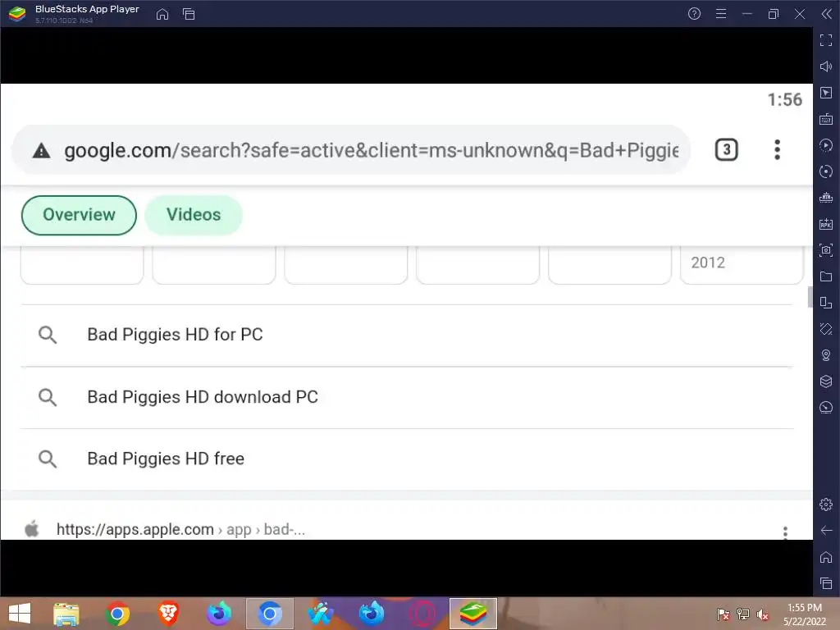The height and width of the screenshot is (630, 840).
Task: Switch to BlueStacks taskbar button
Action: pos(473,614)
